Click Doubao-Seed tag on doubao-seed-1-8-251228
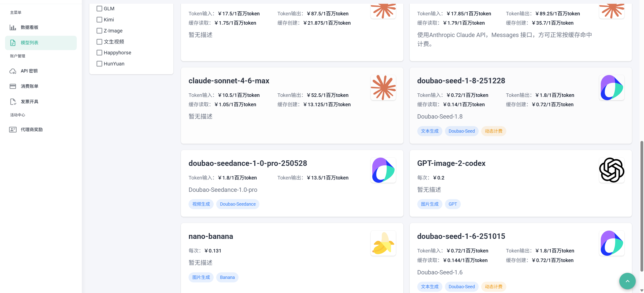The width and height of the screenshot is (644, 293). [462, 131]
